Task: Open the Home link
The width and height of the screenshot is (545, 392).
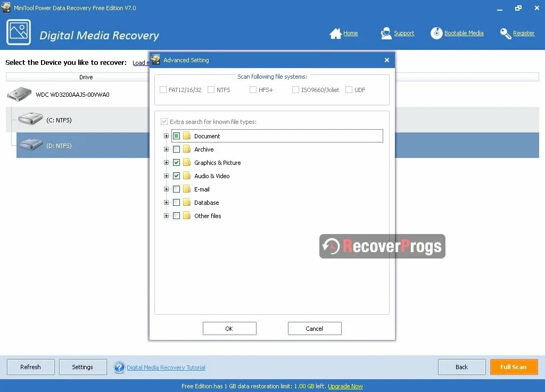Action: (x=350, y=33)
